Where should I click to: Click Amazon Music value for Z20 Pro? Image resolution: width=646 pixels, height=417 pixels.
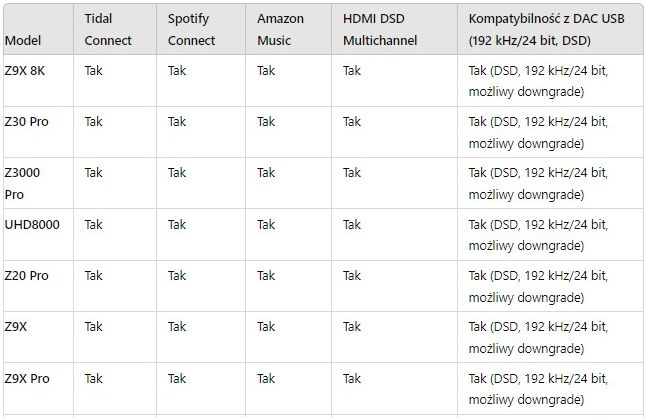click(266, 276)
